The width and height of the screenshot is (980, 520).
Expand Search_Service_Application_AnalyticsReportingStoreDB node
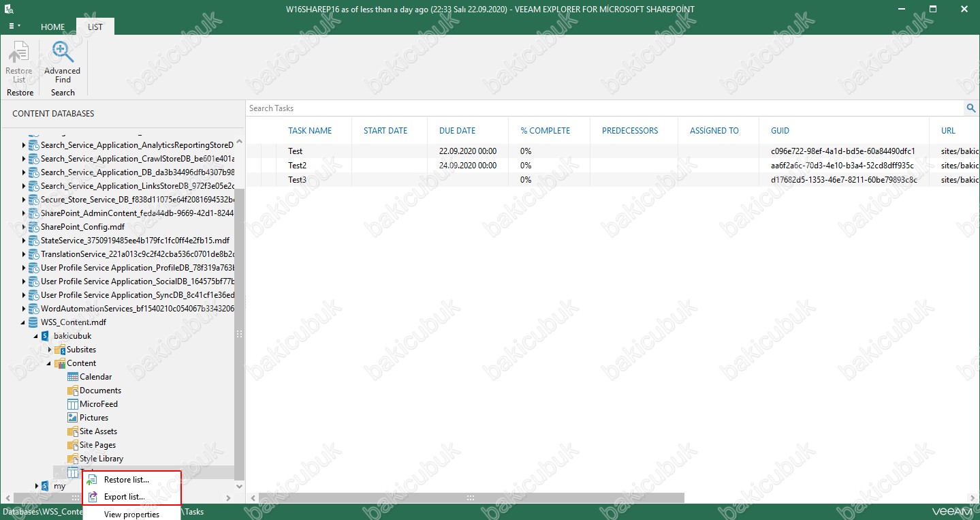pyautogui.click(x=24, y=145)
